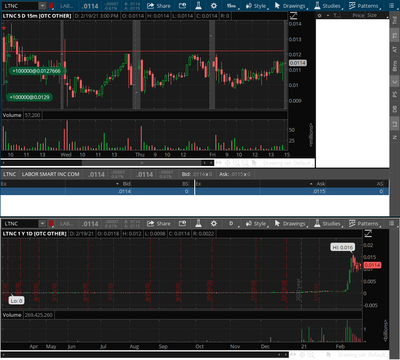Open the Studies menu on the 15m chart
400x360 pixels.
[x=328, y=6]
